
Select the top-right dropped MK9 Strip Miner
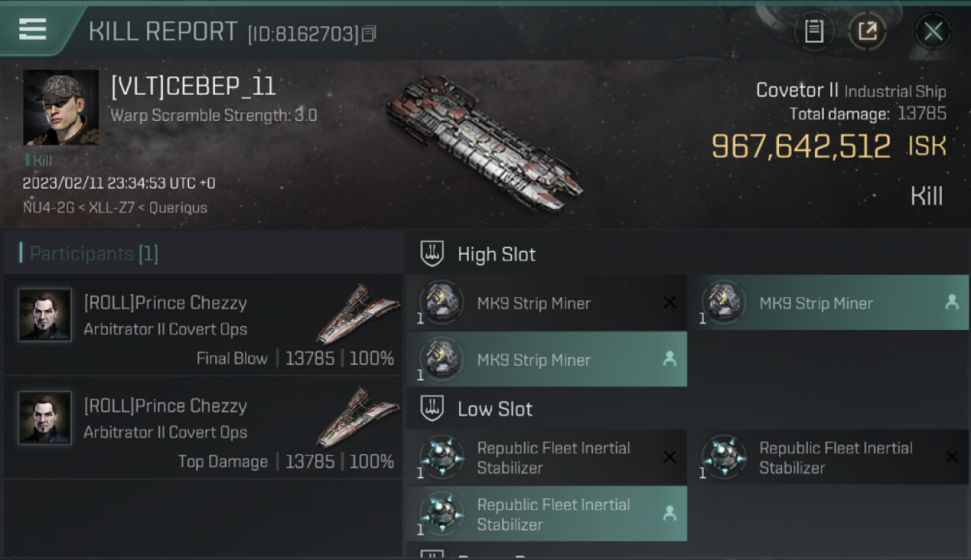coord(828,303)
